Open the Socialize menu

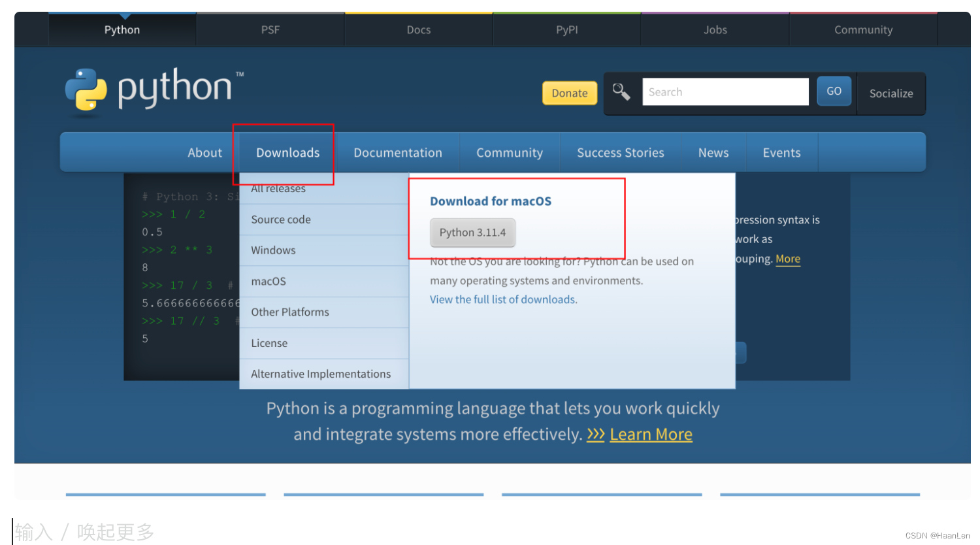pyautogui.click(x=891, y=93)
